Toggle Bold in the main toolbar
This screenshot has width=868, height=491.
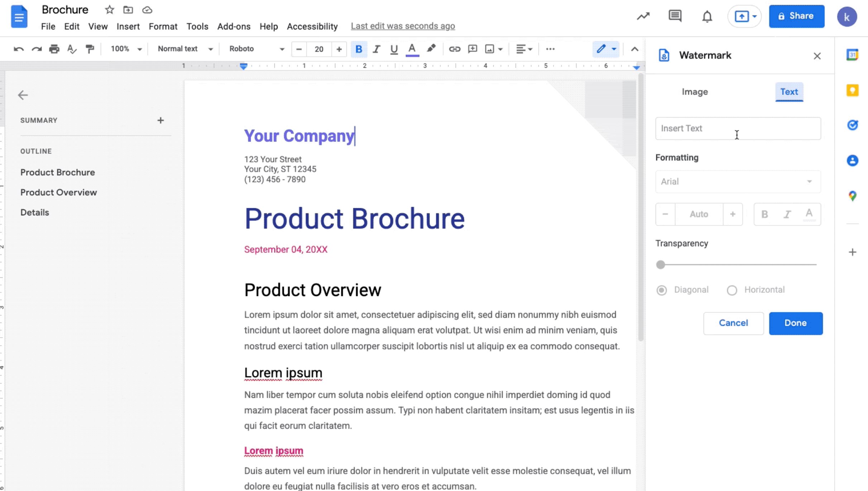click(x=359, y=49)
